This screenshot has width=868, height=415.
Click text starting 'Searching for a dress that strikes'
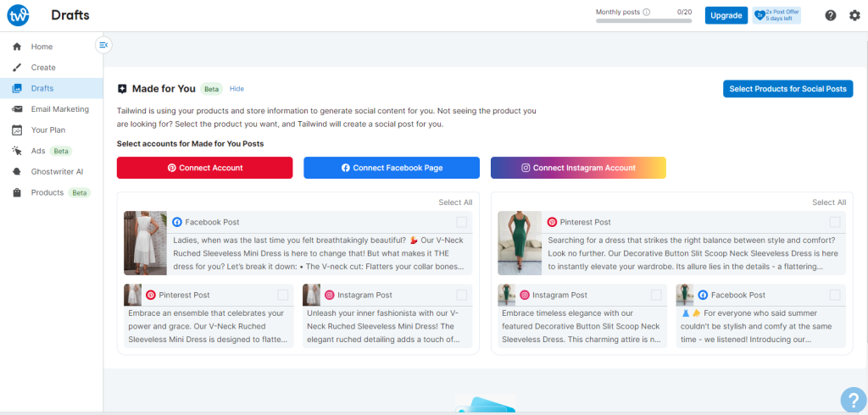tap(693, 253)
